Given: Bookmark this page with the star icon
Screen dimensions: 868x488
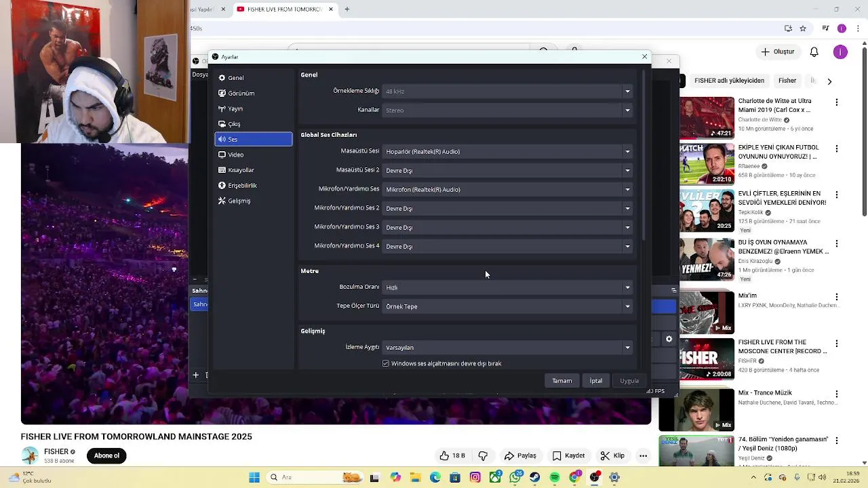Looking at the screenshot, I should [x=803, y=28].
